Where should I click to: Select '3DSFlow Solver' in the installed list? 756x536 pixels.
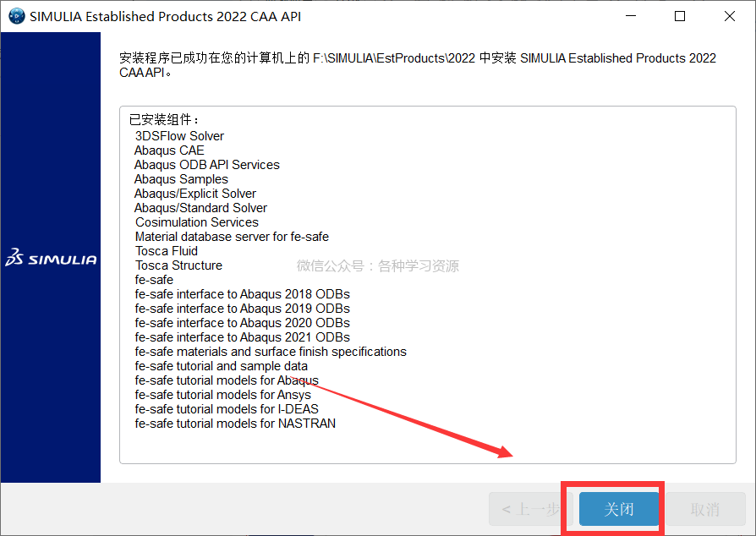pyautogui.click(x=179, y=136)
